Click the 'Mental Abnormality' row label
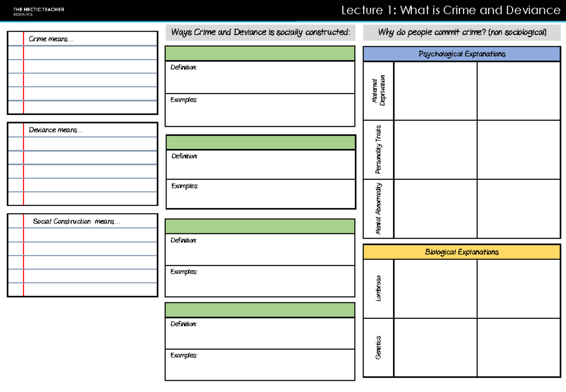Screen dimensions: 566x392 379,209
